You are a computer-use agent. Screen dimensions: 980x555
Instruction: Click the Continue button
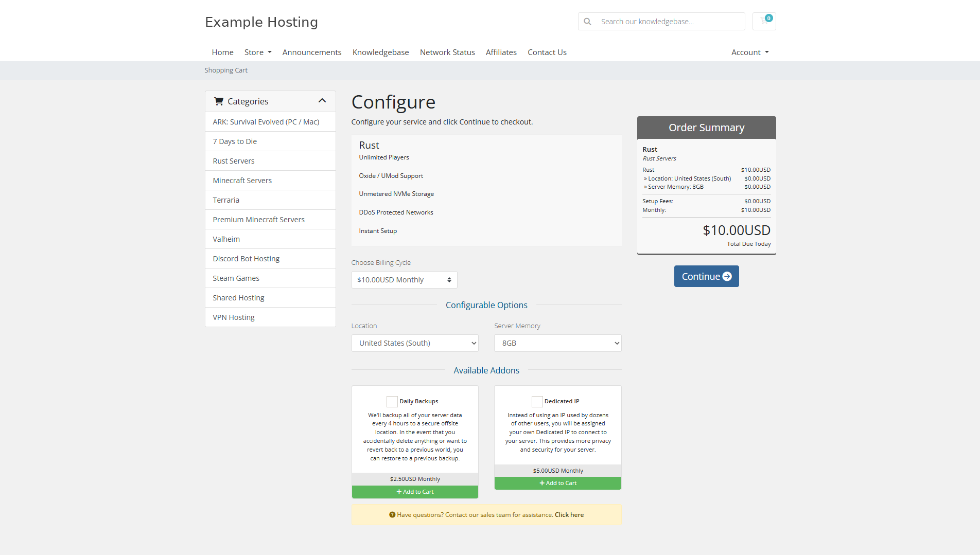point(706,276)
